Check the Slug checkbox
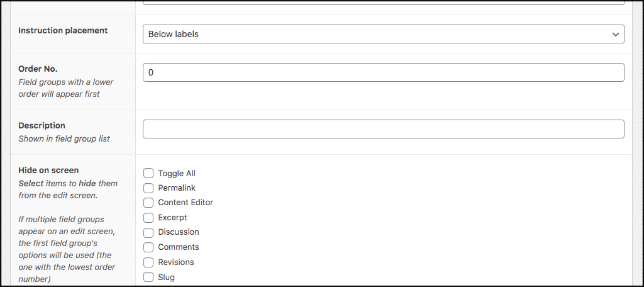This screenshot has width=644, height=287. (x=148, y=277)
